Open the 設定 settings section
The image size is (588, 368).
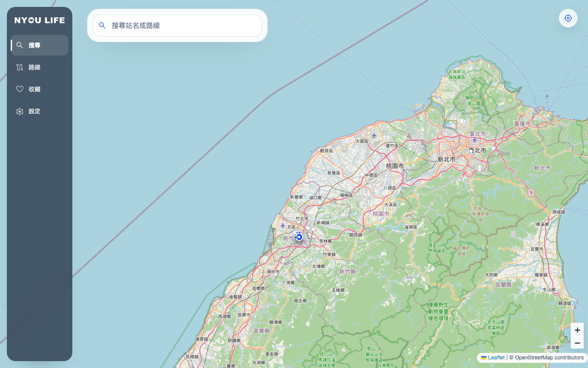pyautogui.click(x=40, y=111)
